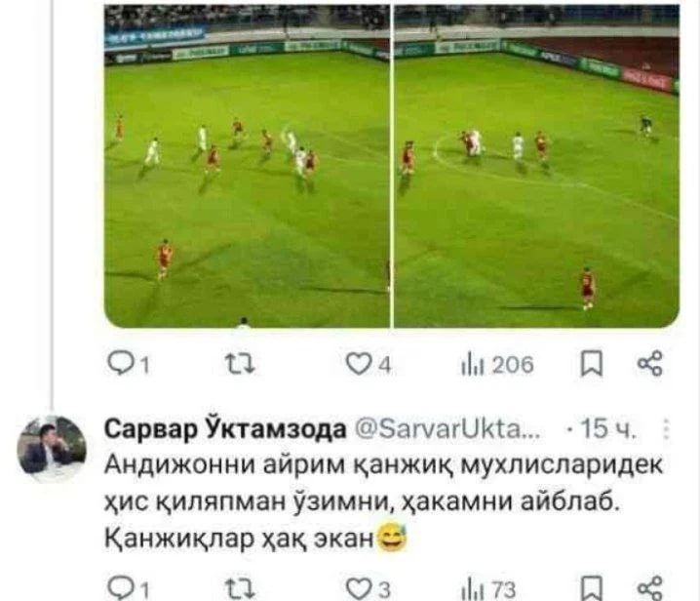Open the tweet text starting with Андижонни

tap(384, 501)
